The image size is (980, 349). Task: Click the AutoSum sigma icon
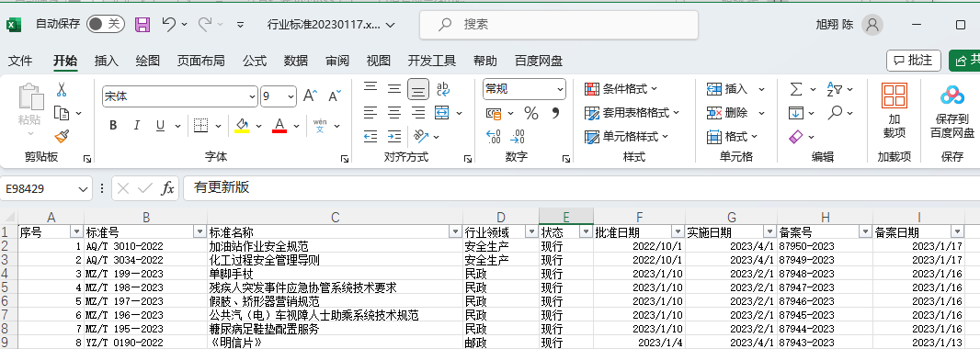click(x=796, y=89)
